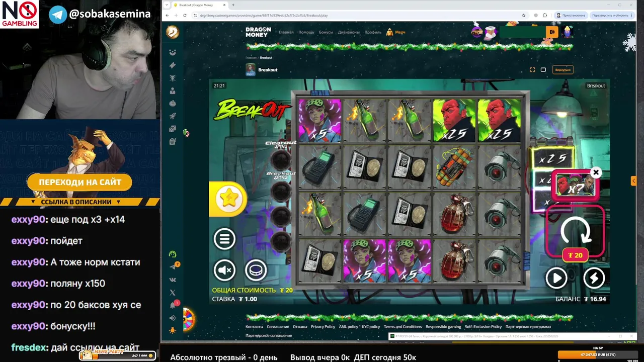This screenshot has height=362, width=644.
Task: Go back in the browser
Action: [x=168, y=15]
